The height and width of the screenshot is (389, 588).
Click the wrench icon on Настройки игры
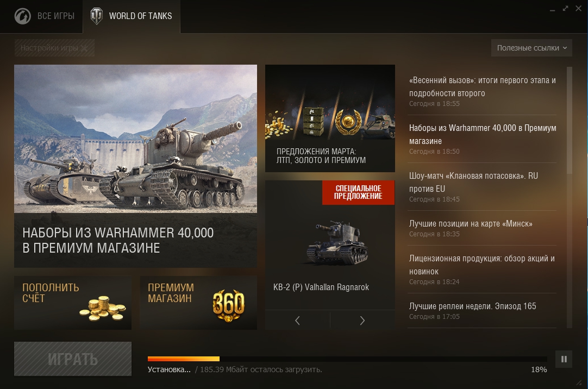(x=84, y=48)
